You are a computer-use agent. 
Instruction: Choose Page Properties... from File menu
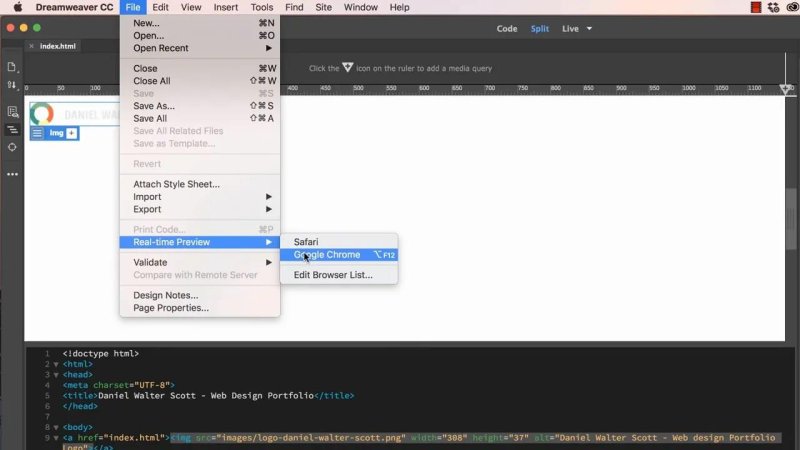[199, 308]
